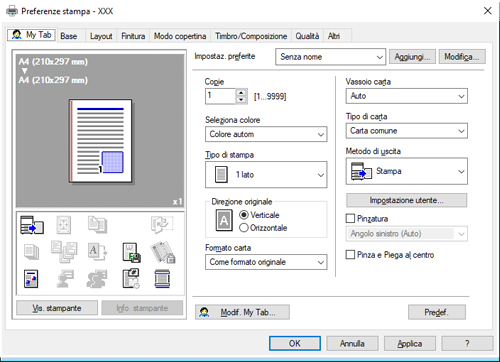The image size is (500, 362).
Task: Click the greyed user authentication icon
Action: [65, 279]
